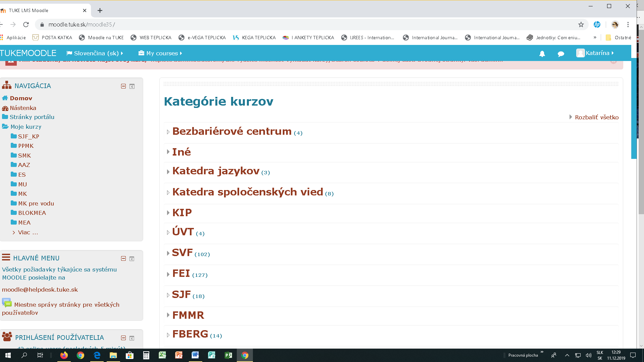Open the Windows notification center

[x=633, y=355]
